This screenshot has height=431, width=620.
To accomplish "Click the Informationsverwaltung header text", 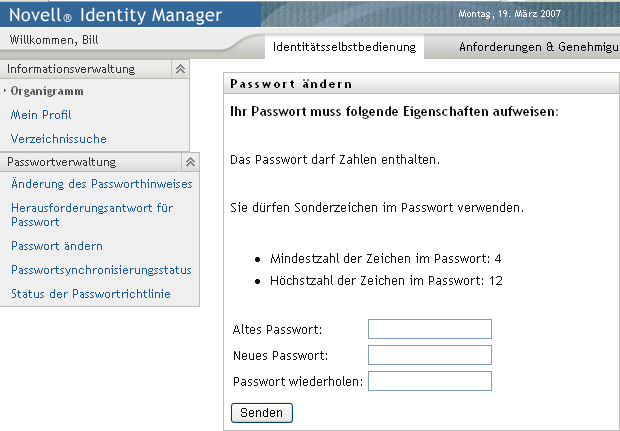I will [x=71, y=69].
